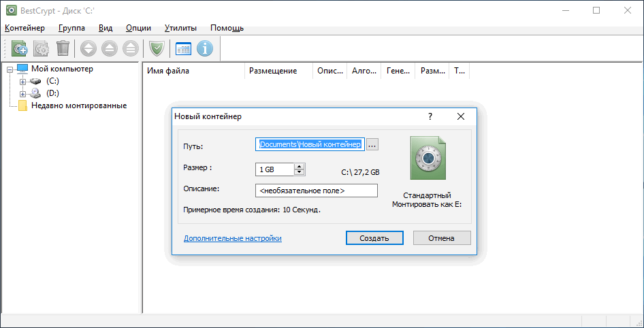This screenshot has width=644, height=328.
Task: Select the (D:) drive tree item
Action: pos(52,94)
